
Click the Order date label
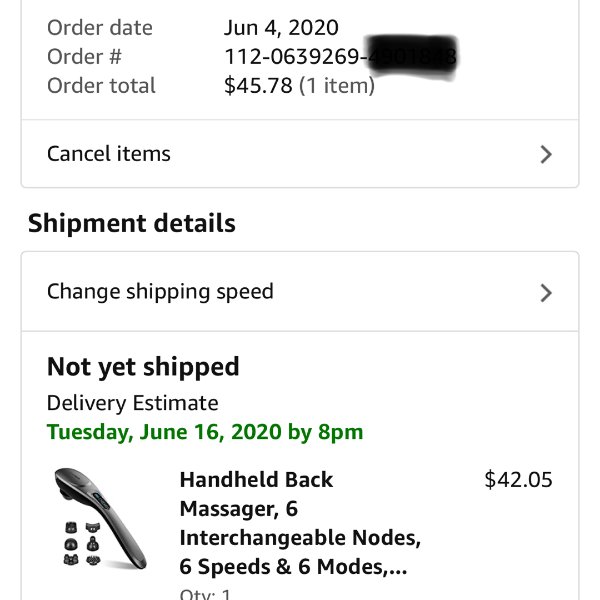(x=100, y=28)
